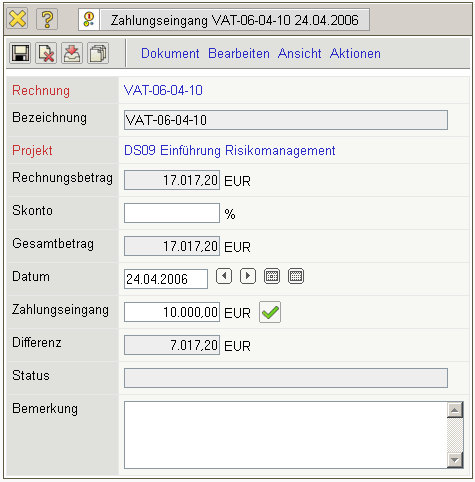Click into the Datum field 24.04.2006
475x482 pixels.
(x=166, y=279)
